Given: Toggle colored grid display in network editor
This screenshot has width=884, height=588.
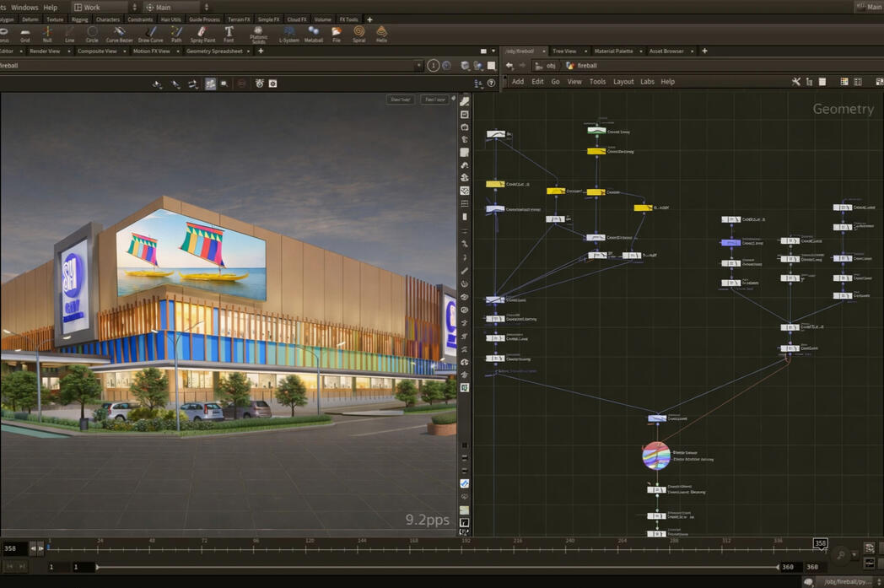Looking at the screenshot, I should [844, 82].
